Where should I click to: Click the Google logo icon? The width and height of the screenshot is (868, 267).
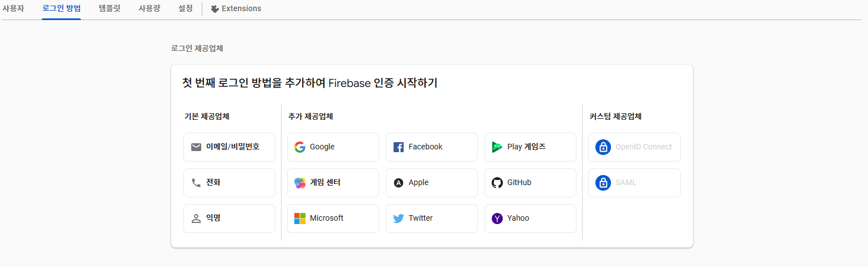click(x=300, y=147)
